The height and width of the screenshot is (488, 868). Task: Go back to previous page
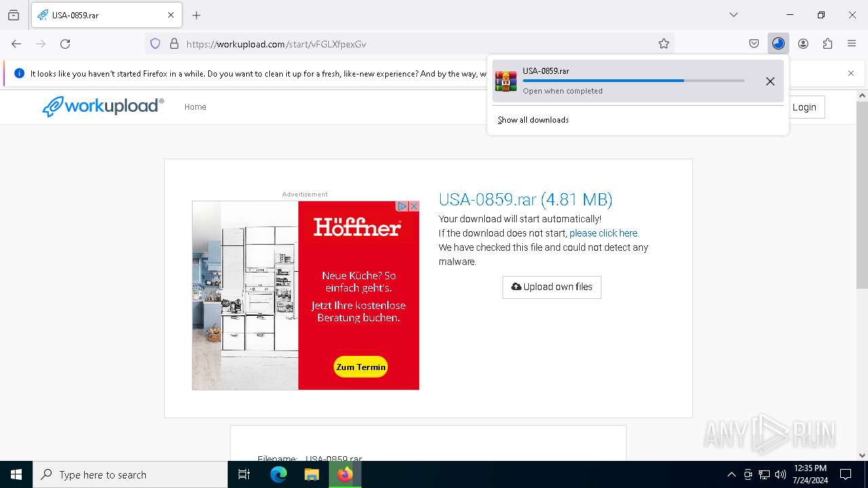pos(16,43)
